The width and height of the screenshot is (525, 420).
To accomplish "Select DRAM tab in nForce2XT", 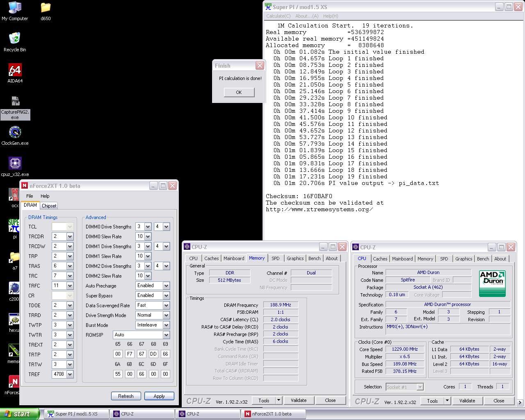I will [x=30, y=205].
